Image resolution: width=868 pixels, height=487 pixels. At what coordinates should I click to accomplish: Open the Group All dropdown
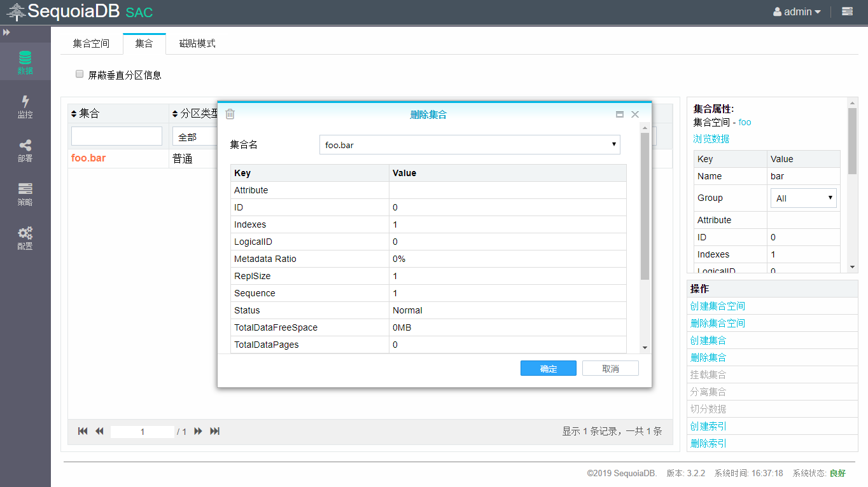pyautogui.click(x=804, y=198)
